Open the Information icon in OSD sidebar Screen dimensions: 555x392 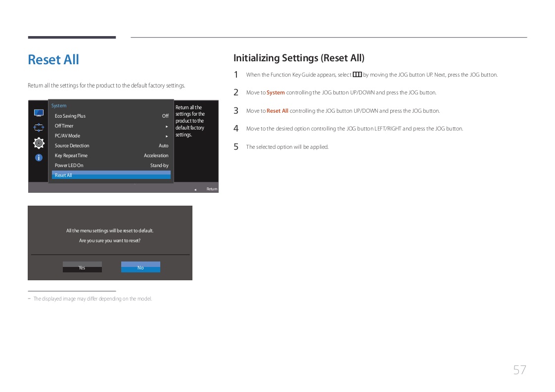[x=39, y=157]
